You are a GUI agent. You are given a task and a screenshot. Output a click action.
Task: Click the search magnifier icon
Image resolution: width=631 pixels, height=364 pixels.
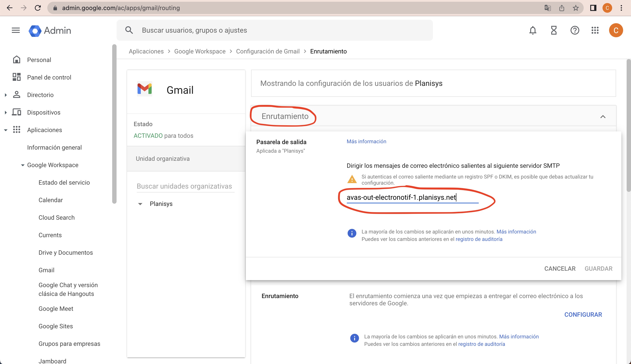(129, 30)
